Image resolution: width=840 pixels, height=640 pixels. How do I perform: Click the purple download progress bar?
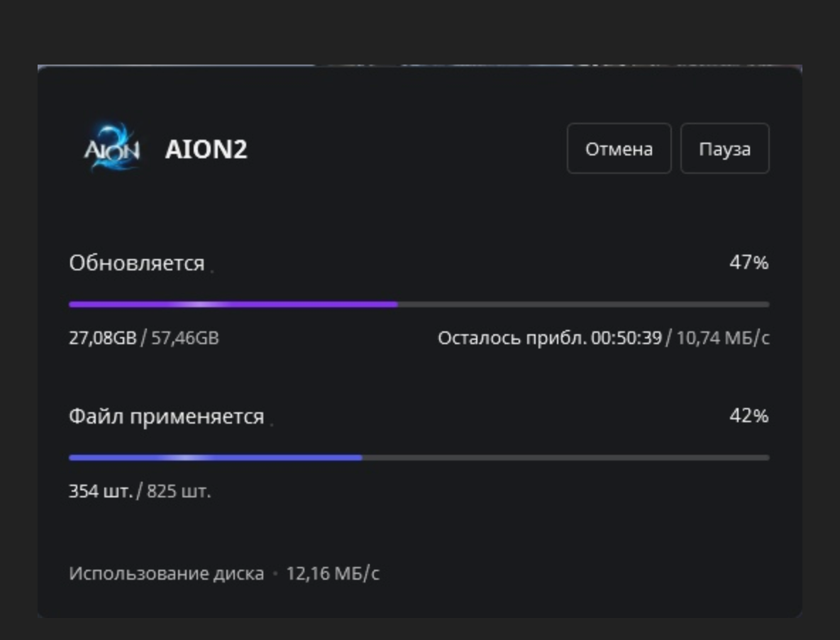(x=233, y=304)
